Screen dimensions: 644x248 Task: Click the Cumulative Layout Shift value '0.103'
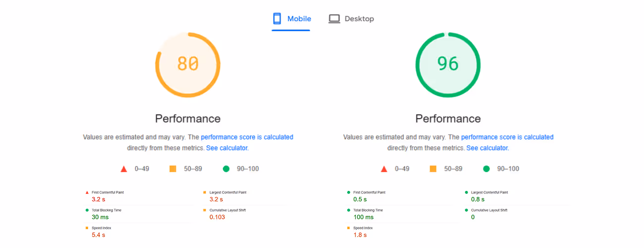coord(217,217)
